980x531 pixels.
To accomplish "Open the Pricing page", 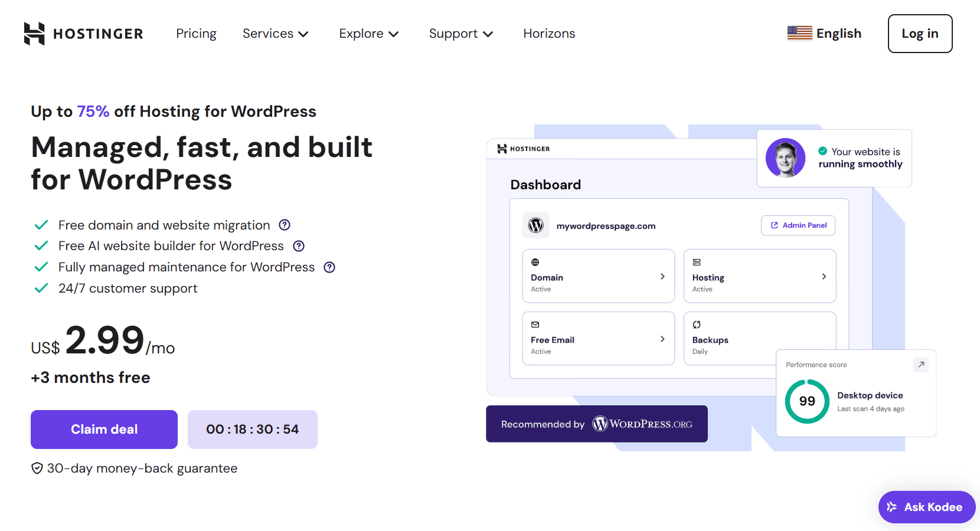I will [x=196, y=34].
